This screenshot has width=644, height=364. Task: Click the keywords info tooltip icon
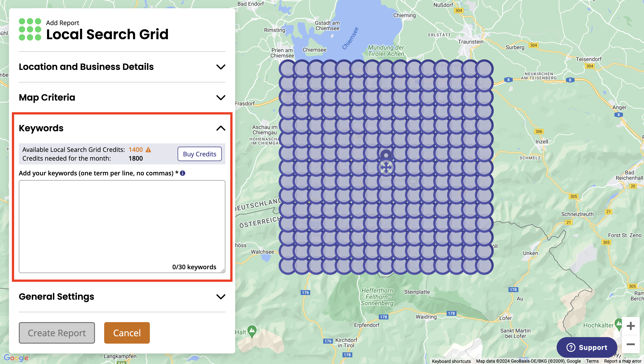pyautogui.click(x=183, y=173)
